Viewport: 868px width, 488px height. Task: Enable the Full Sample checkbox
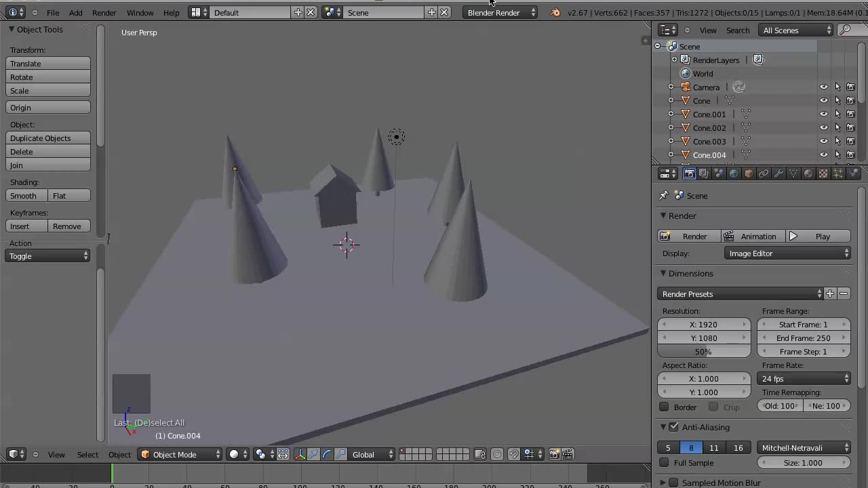[664, 462]
